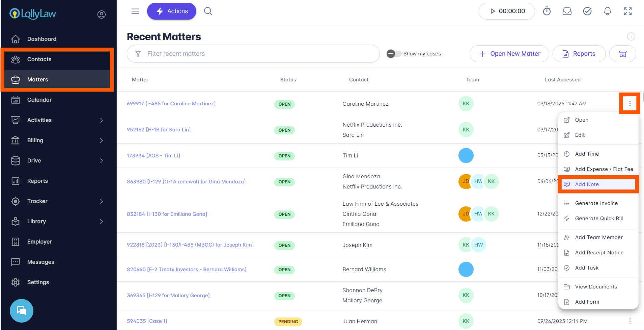Open matter 952162 H-1B for Sara Lin

coord(159,130)
